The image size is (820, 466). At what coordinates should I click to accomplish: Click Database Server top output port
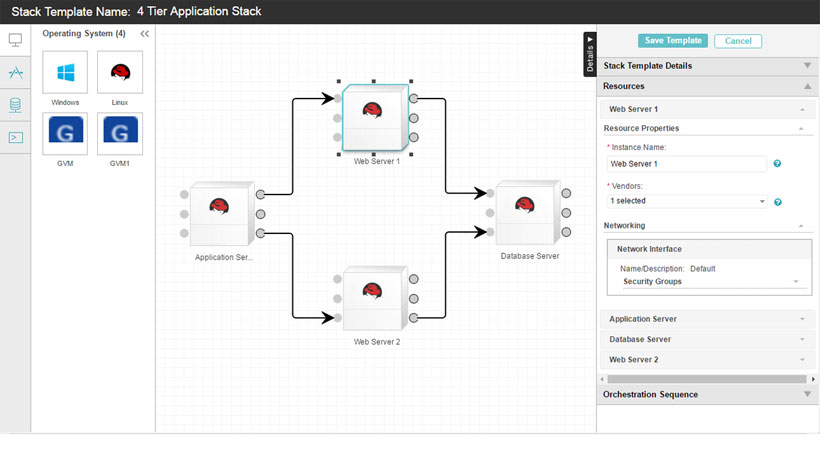tap(566, 194)
